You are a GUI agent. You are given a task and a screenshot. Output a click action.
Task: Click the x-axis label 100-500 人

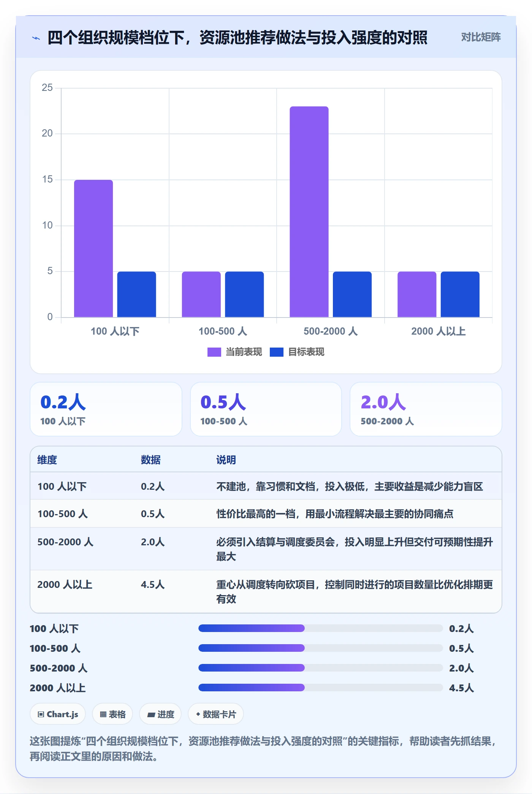point(223,331)
